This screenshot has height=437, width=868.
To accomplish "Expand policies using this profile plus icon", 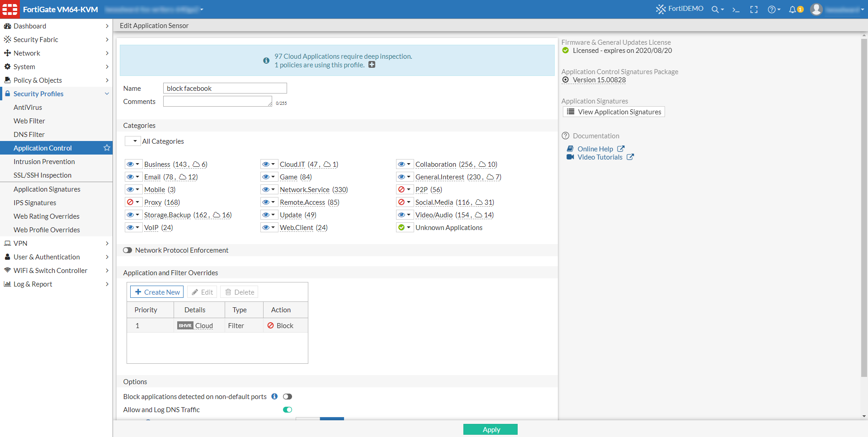I will [372, 65].
